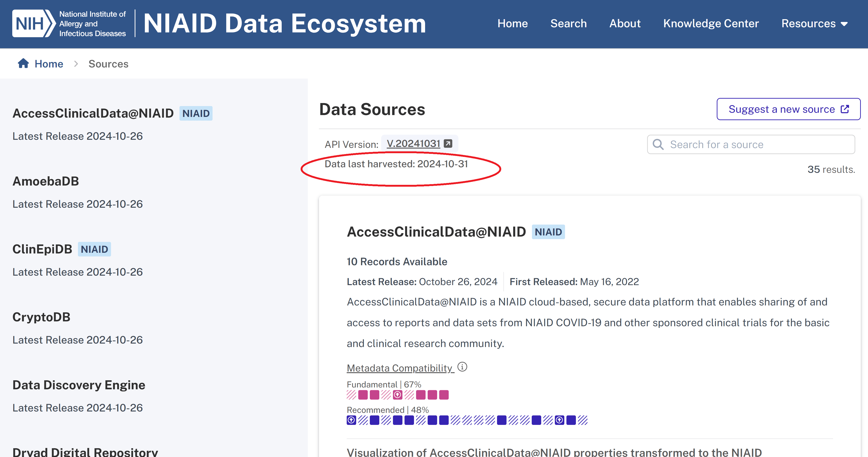
Task: Click the home icon in breadcrumb
Action: coord(23,63)
